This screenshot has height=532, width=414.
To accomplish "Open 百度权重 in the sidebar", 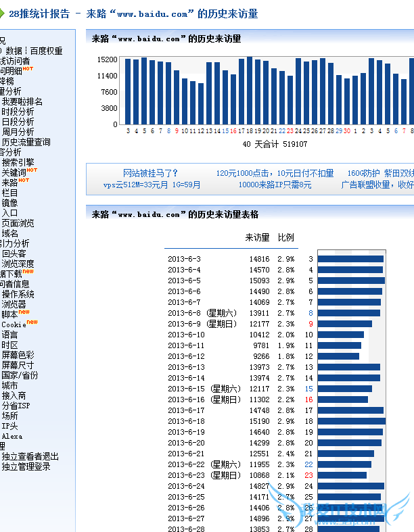I will (46, 51).
